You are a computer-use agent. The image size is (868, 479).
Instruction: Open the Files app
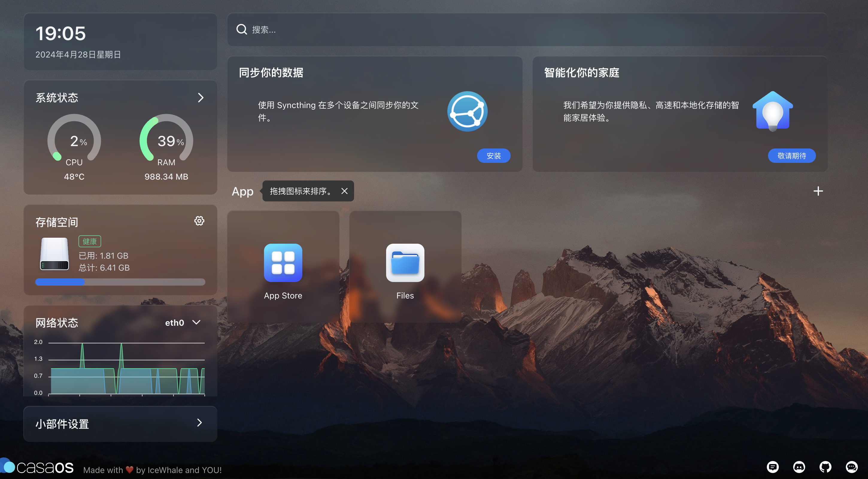[405, 263]
